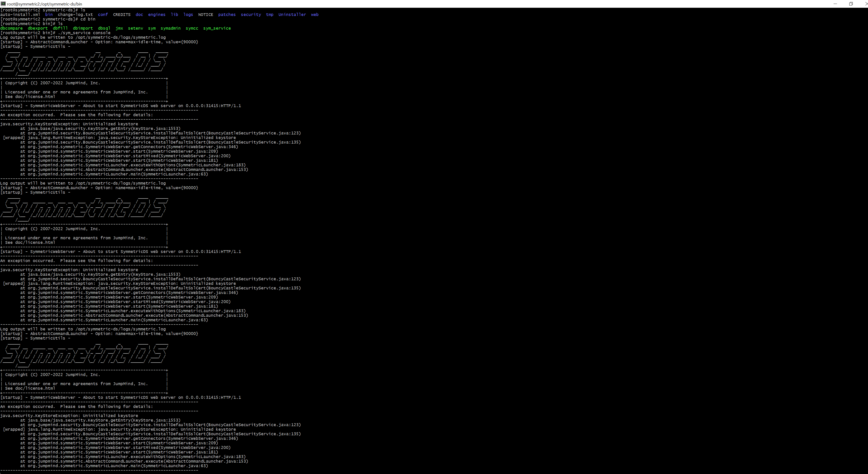The height and width of the screenshot is (474, 868).
Task: Click the symadmin executable name
Action: pyautogui.click(x=170, y=28)
